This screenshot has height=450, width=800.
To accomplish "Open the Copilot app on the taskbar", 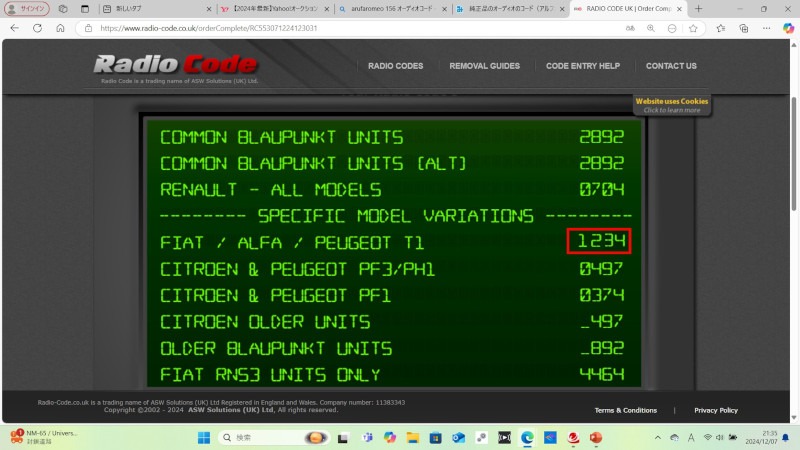I will pyautogui.click(x=390, y=438).
